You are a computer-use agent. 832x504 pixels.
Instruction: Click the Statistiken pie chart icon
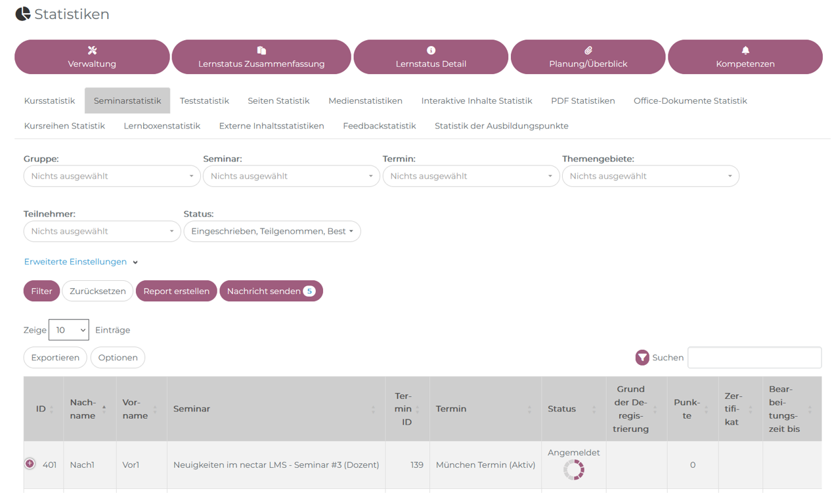23,14
